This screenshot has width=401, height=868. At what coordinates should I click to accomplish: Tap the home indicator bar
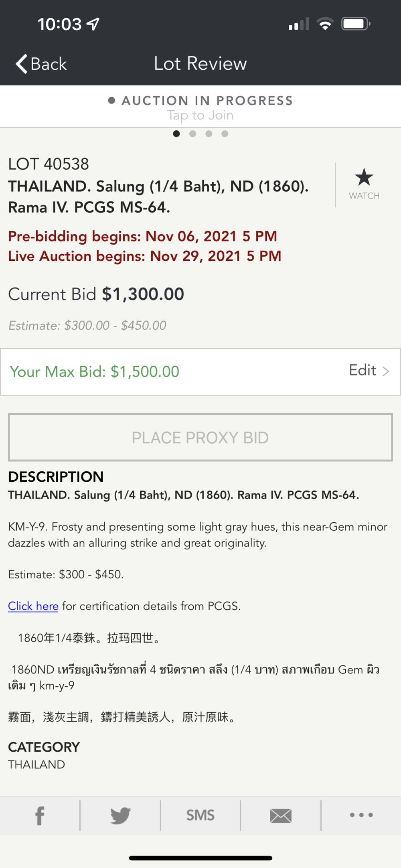(x=200, y=858)
